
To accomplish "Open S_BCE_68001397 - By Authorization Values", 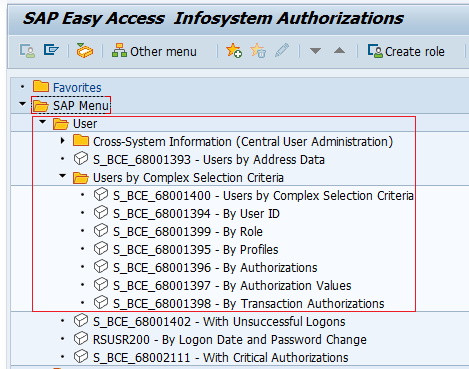I will pos(232,286).
